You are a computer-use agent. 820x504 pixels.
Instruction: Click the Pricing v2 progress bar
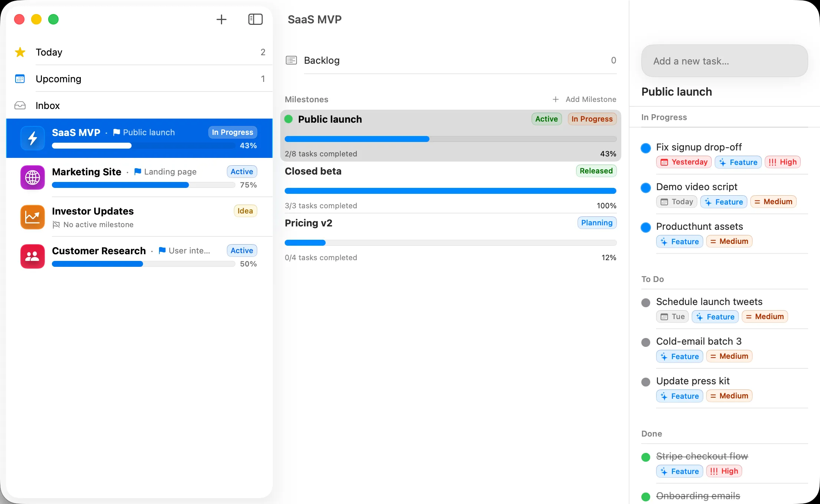451,243
